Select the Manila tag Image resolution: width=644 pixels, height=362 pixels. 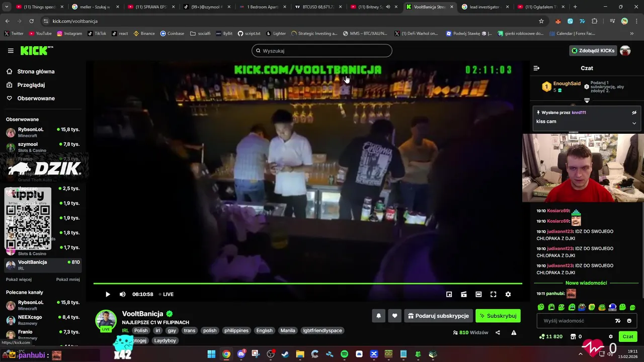pyautogui.click(x=288, y=330)
